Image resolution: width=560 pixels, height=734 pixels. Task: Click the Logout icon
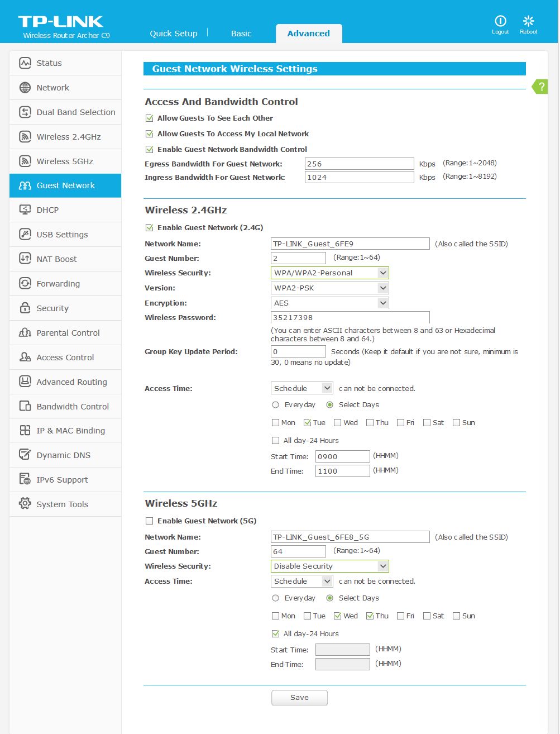click(x=500, y=21)
